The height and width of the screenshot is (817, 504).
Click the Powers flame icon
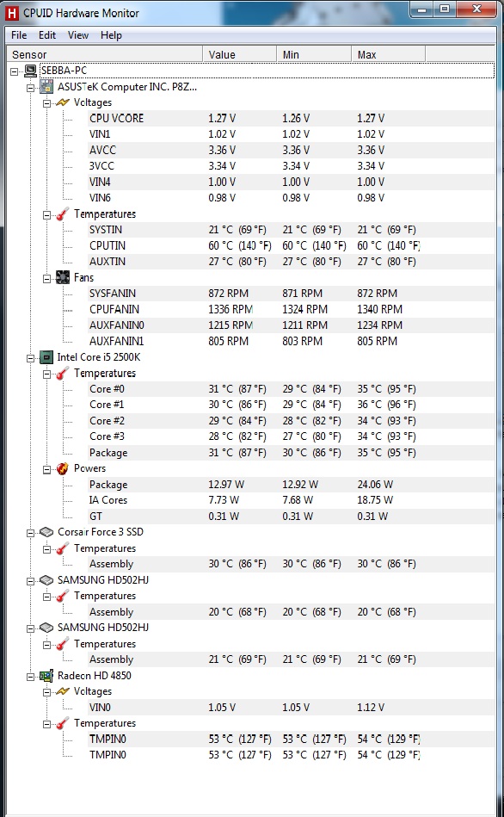(63, 468)
